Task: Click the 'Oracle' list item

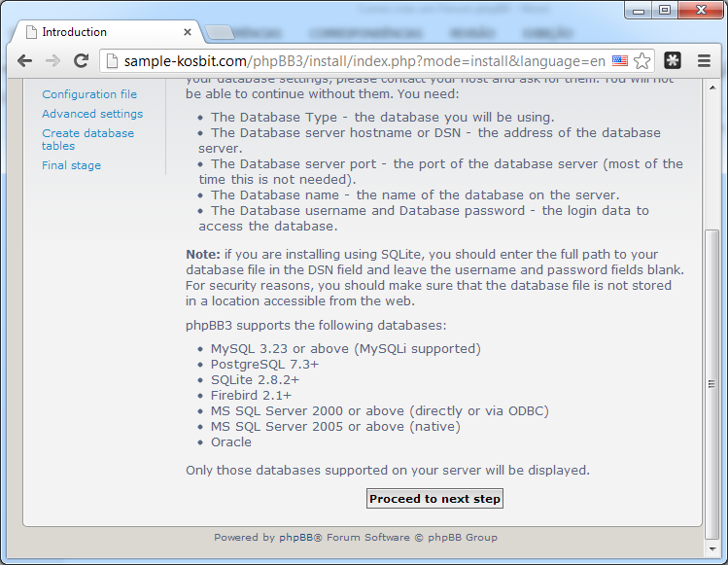Action: [231, 442]
